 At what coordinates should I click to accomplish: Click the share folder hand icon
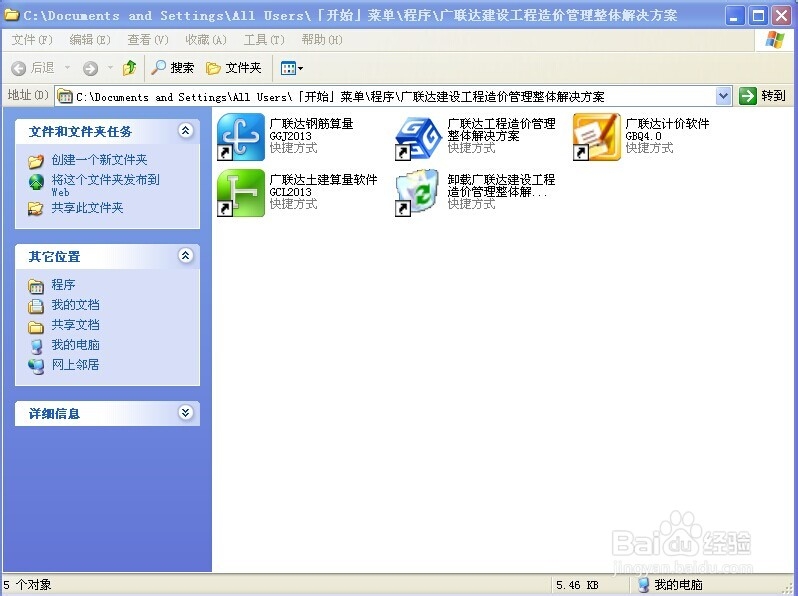tap(36, 209)
